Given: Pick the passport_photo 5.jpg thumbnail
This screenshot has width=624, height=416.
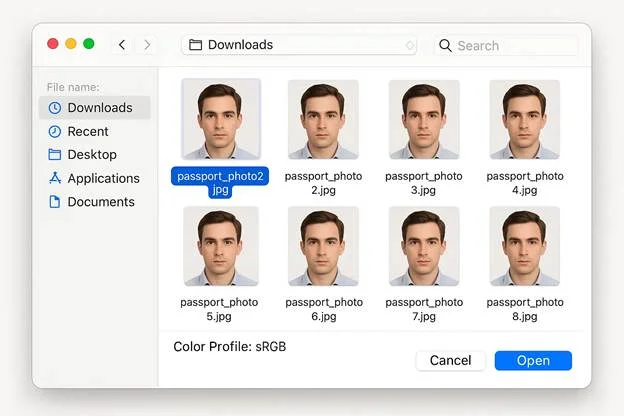Looking at the screenshot, I should (x=220, y=247).
